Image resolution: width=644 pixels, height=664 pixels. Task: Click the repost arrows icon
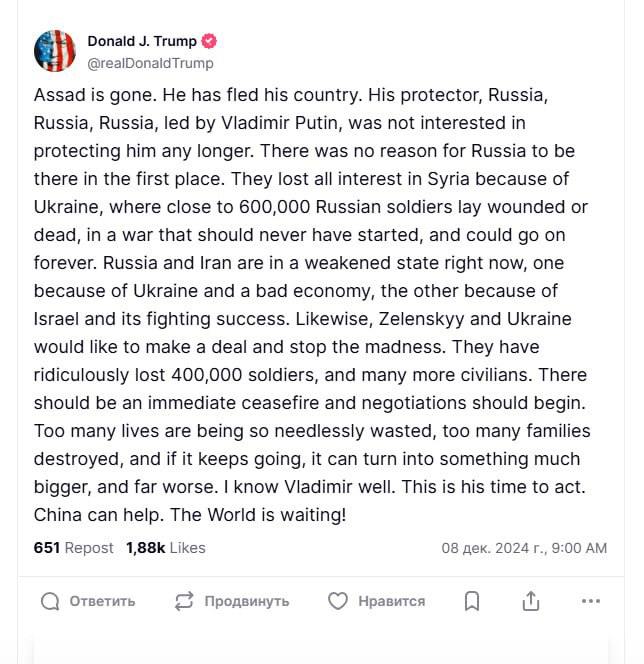tap(184, 601)
